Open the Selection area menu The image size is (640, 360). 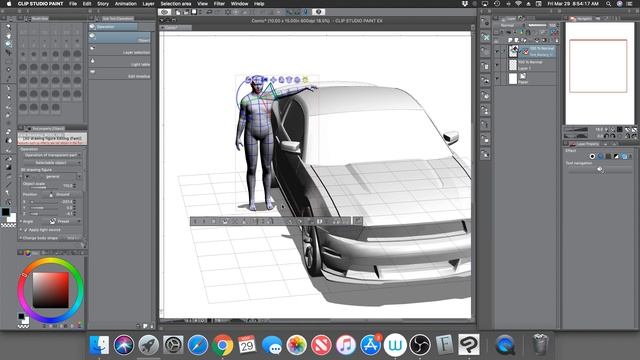point(176,4)
